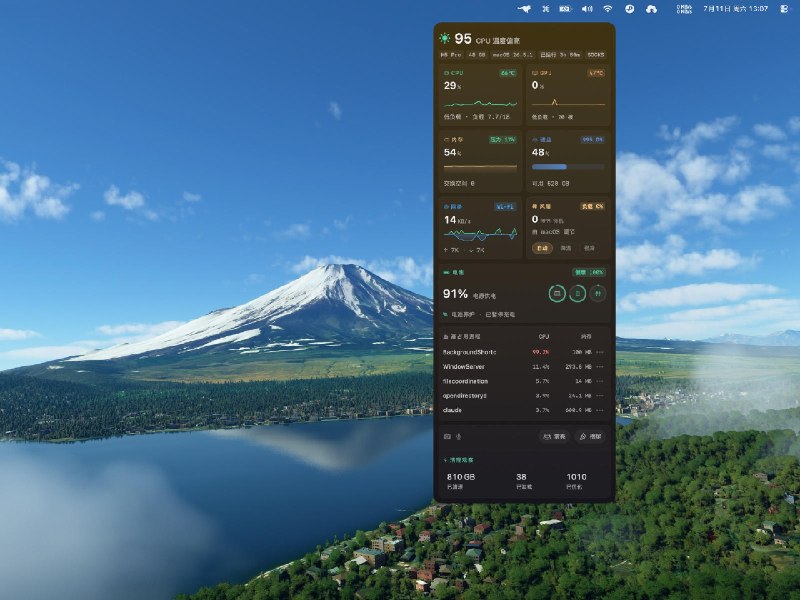Open the ellipsis menu for WindowServer process

tap(600, 367)
